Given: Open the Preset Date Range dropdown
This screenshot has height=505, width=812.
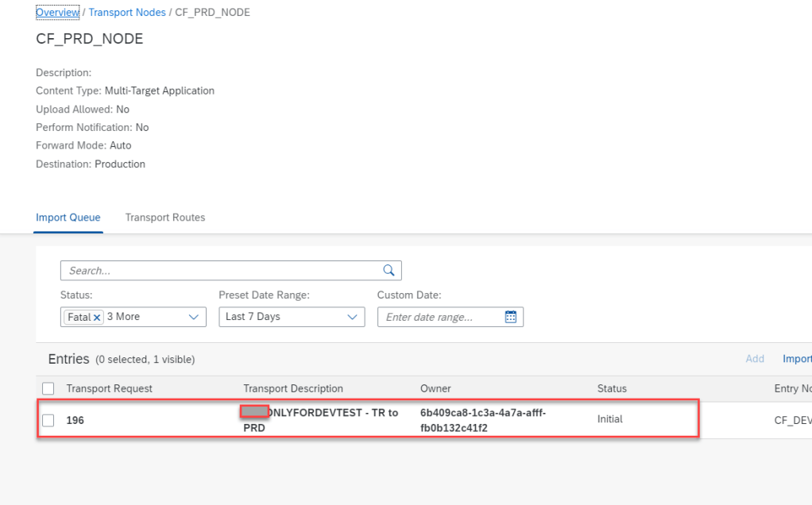Looking at the screenshot, I should [x=291, y=317].
